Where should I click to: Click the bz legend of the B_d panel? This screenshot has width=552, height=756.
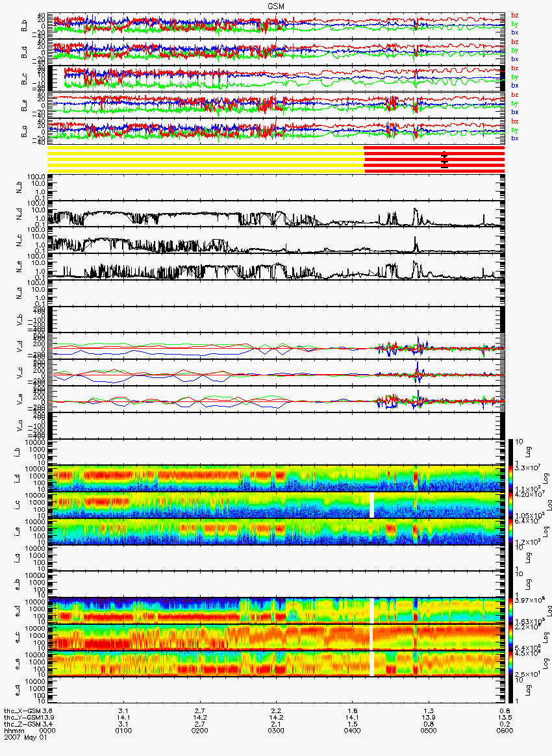tap(515, 42)
